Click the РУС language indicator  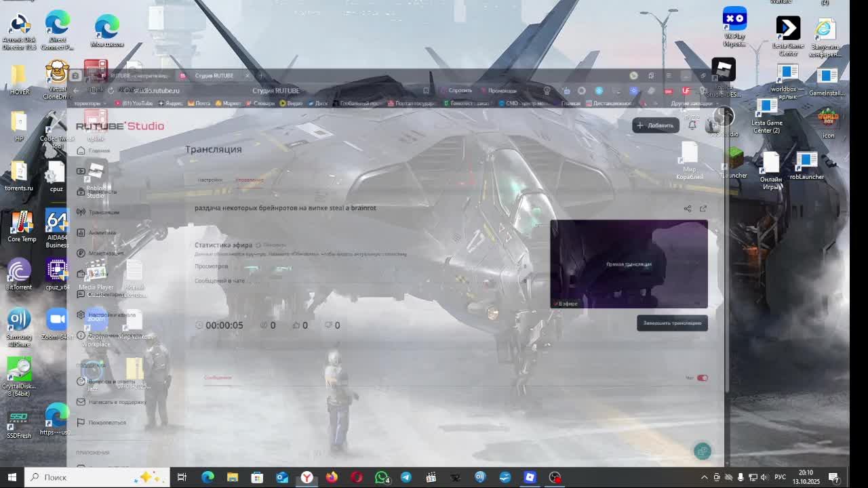point(780,477)
